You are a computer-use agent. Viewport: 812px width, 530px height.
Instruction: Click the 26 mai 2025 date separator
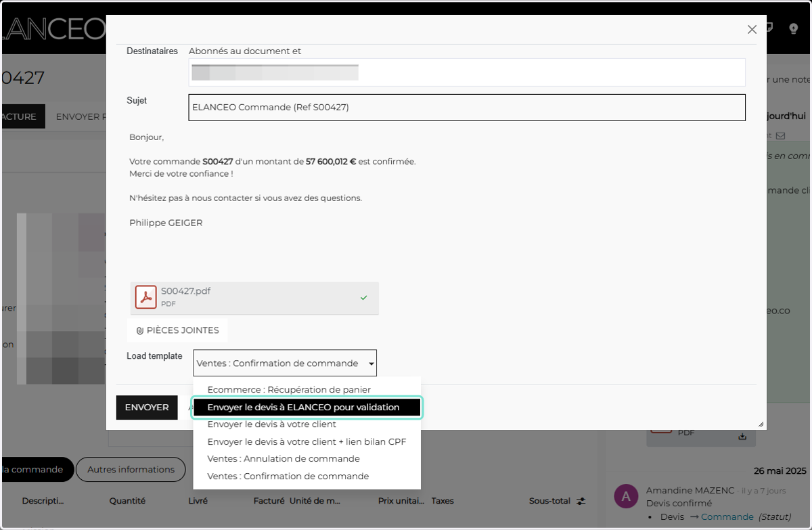780,470
